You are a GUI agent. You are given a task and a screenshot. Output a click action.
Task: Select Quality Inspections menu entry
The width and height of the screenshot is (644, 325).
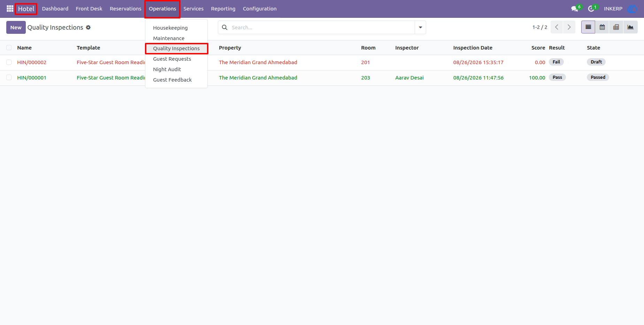[x=176, y=48]
